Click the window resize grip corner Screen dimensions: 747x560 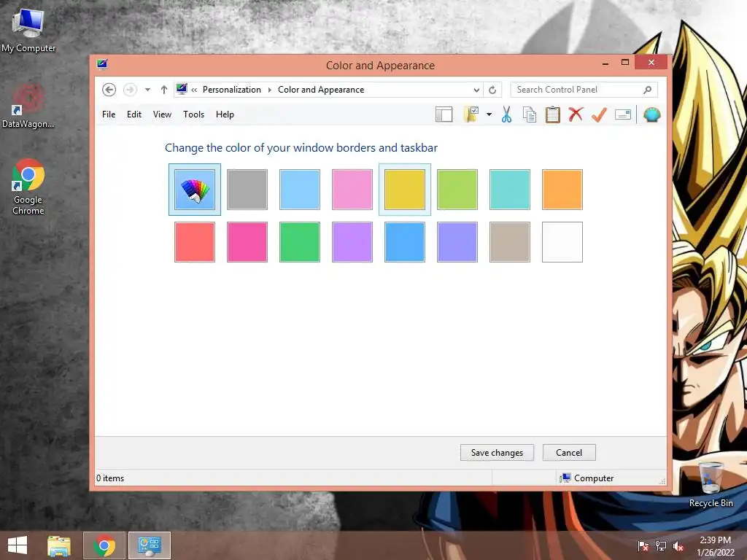(x=662, y=481)
